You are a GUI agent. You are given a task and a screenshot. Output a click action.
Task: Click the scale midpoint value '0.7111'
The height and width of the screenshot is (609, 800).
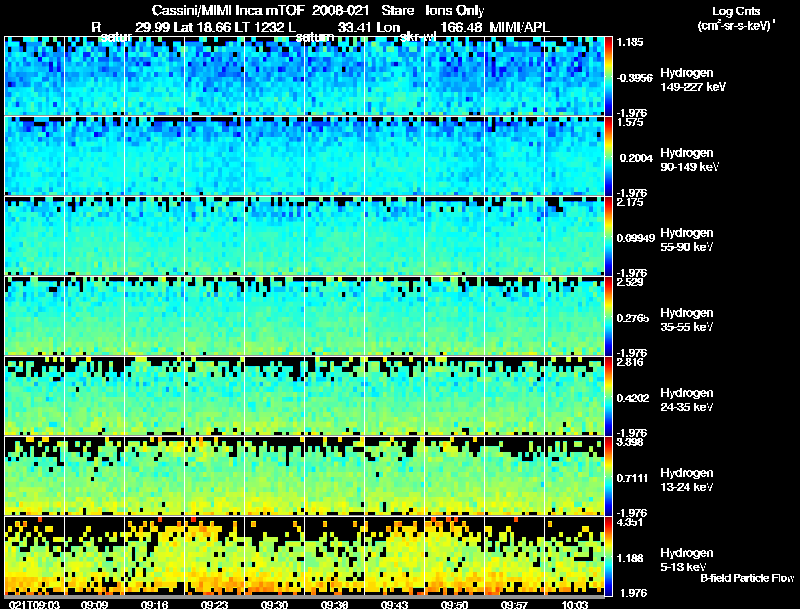point(632,478)
